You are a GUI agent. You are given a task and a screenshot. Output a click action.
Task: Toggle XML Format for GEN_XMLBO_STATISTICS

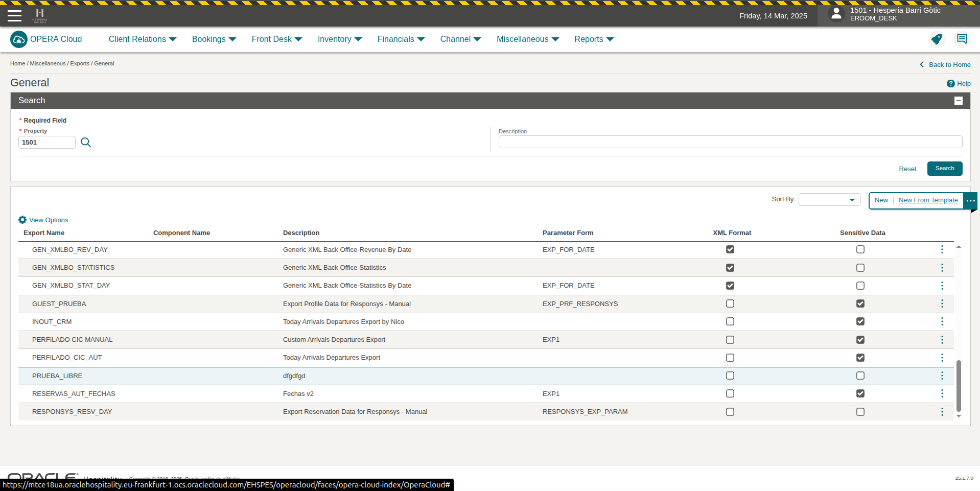click(x=730, y=268)
